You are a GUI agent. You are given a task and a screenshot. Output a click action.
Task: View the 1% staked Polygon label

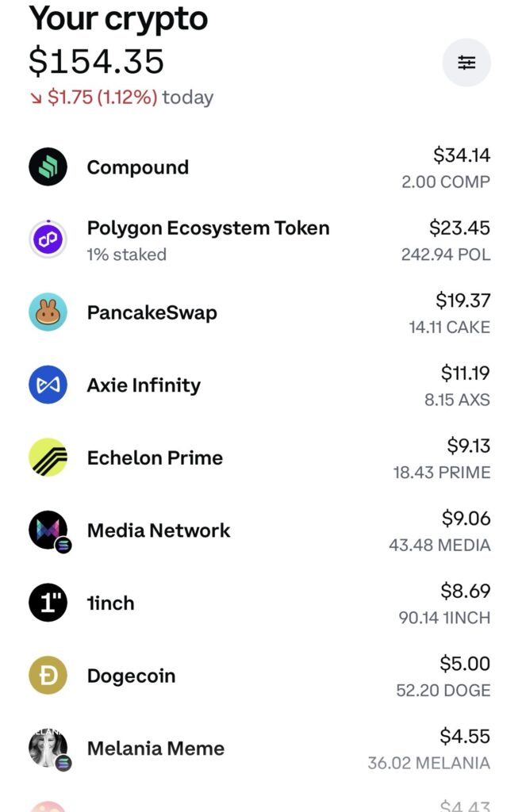126,255
